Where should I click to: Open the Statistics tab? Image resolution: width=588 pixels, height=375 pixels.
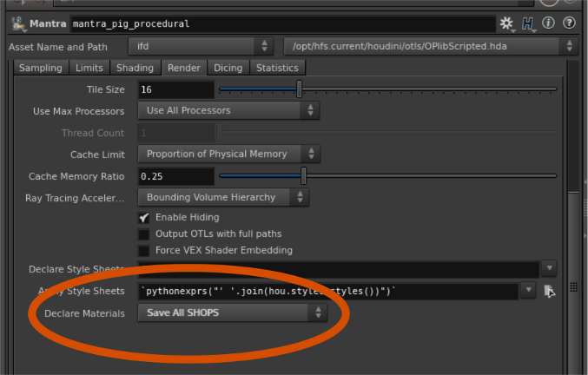point(277,68)
